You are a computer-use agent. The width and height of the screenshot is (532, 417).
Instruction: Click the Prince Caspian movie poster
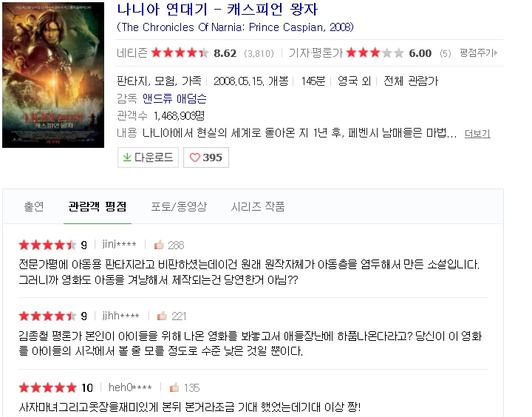point(53,75)
